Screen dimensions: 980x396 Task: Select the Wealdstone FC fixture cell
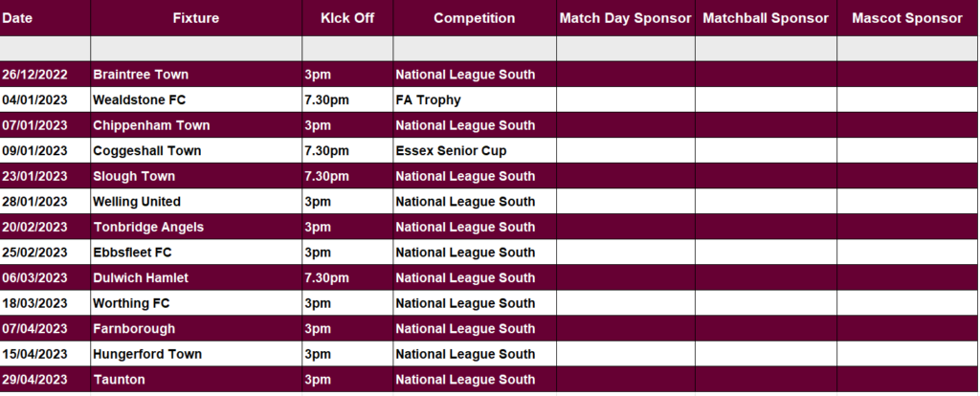[x=196, y=99]
